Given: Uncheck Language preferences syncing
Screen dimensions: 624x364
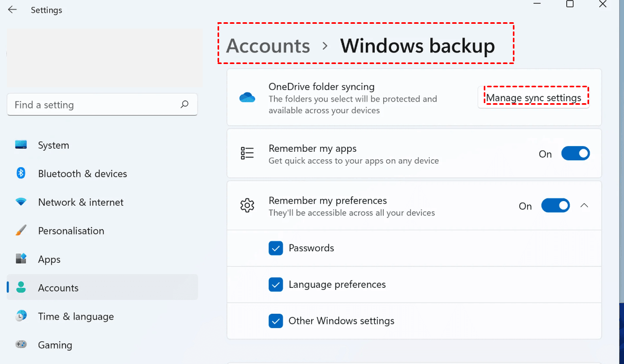Looking at the screenshot, I should [275, 284].
